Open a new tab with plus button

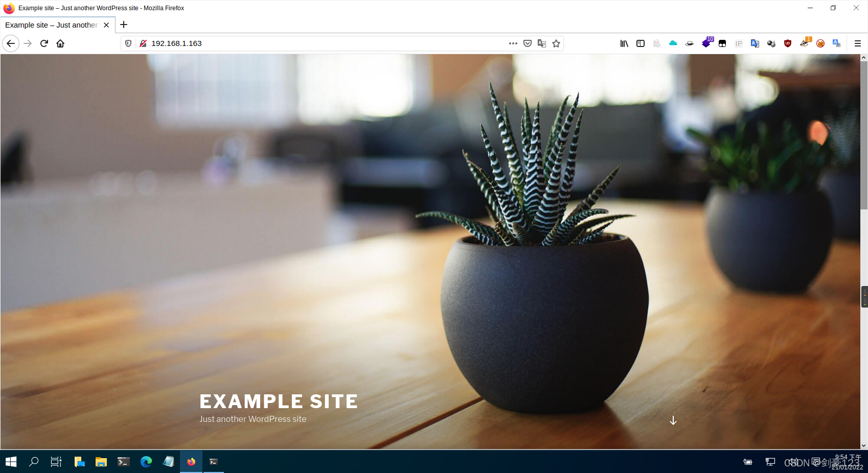pos(124,25)
